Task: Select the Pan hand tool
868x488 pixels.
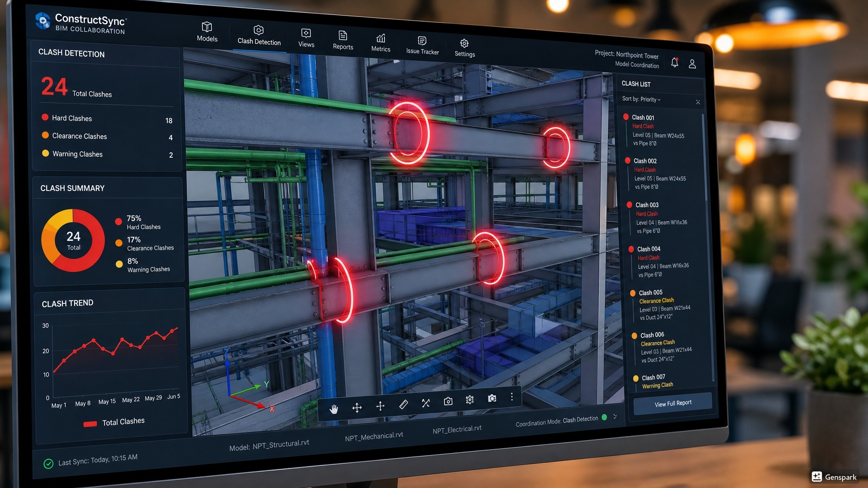Action: tap(334, 409)
